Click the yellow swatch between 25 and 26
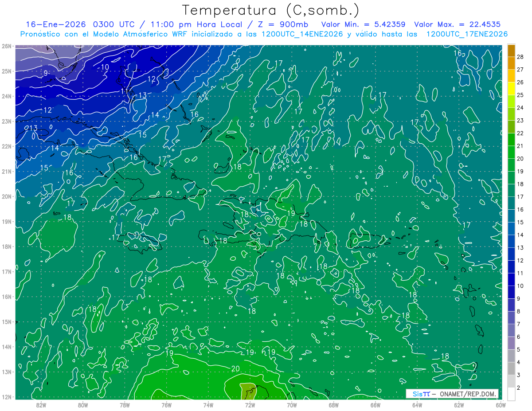Screen dimensions: 532x411 [511, 89]
